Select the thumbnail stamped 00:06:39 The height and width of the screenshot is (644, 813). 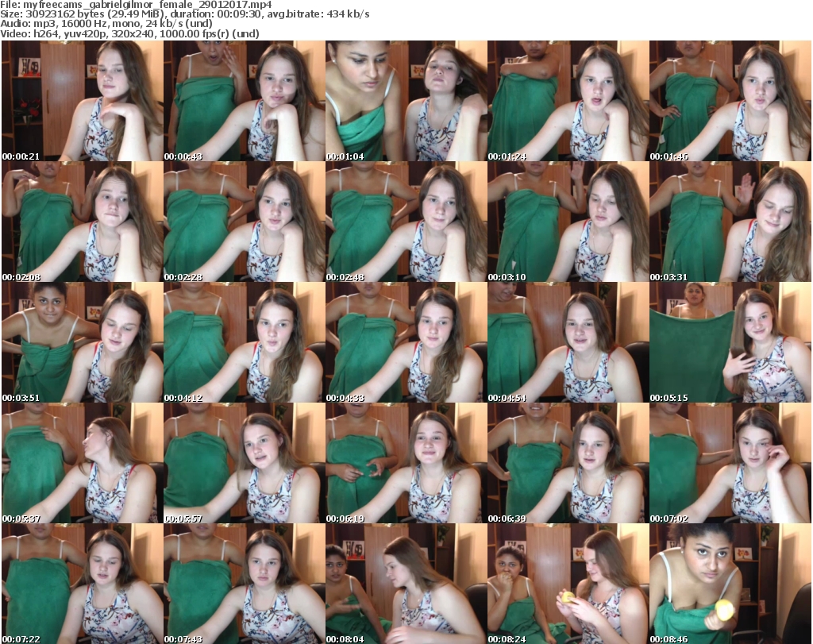568,463
